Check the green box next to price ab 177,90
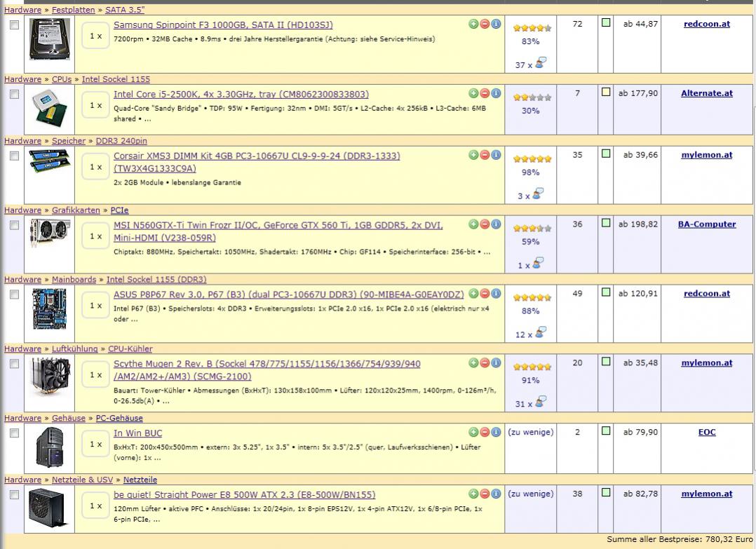 pos(606,92)
